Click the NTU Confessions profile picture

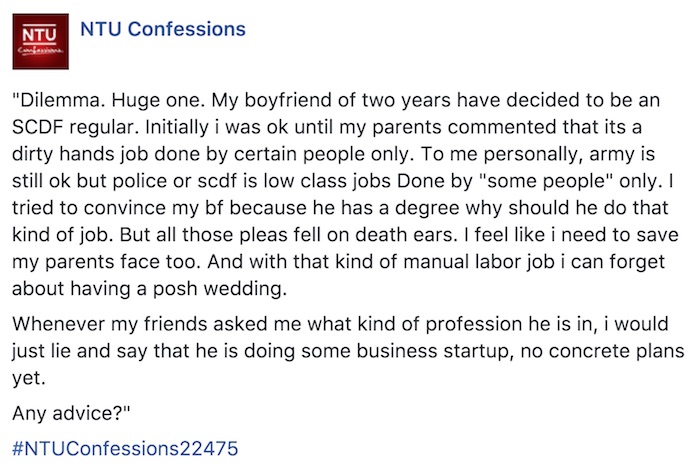(x=41, y=43)
